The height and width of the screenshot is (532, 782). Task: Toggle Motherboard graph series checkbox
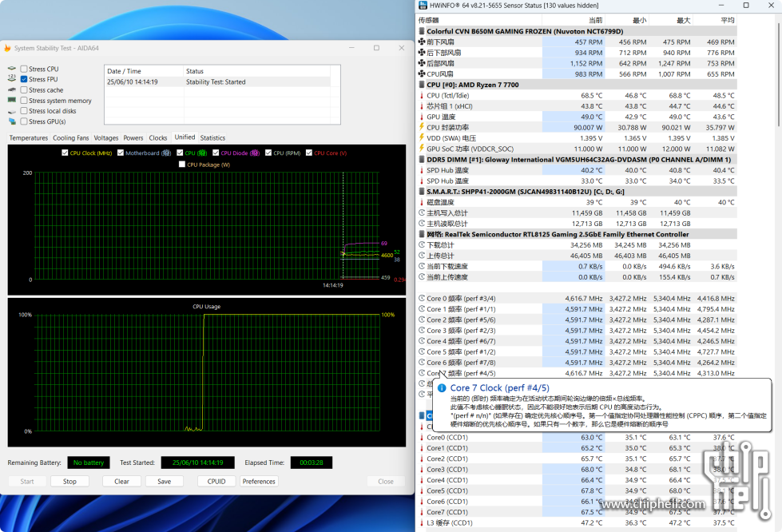120,153
